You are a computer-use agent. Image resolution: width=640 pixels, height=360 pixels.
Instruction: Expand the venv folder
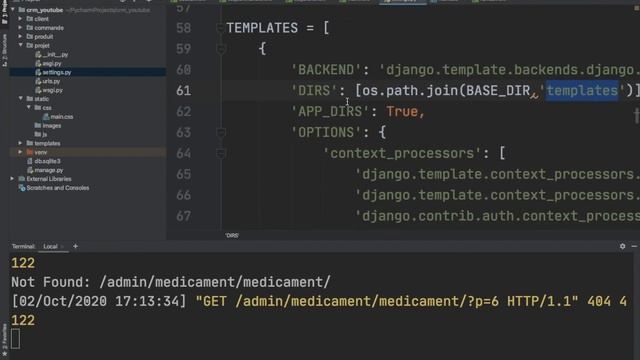[20, 152]
